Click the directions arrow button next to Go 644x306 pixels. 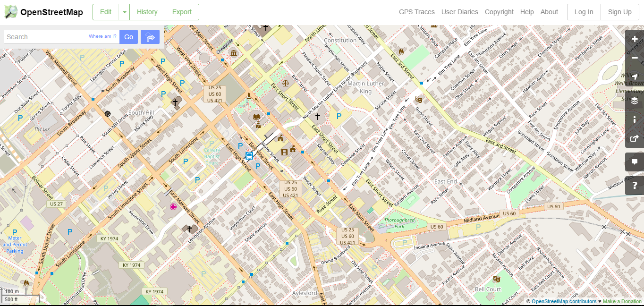[x=150, y=37]
